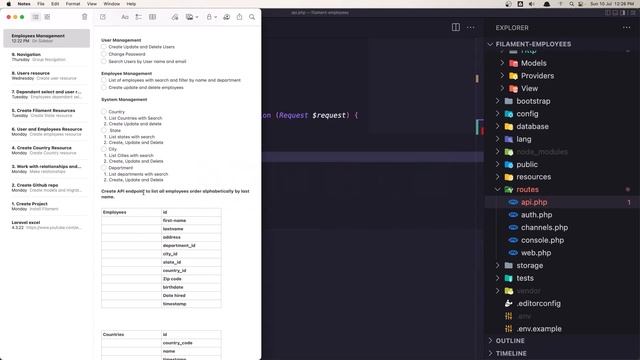Click the volume icon in menu bar
The image size is (640, 360).
pyautogui.click(x=532, y=4)
